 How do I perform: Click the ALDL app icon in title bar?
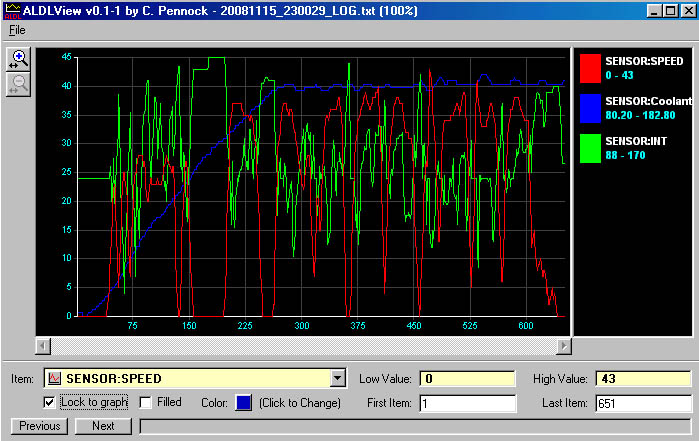pos(12,11)
